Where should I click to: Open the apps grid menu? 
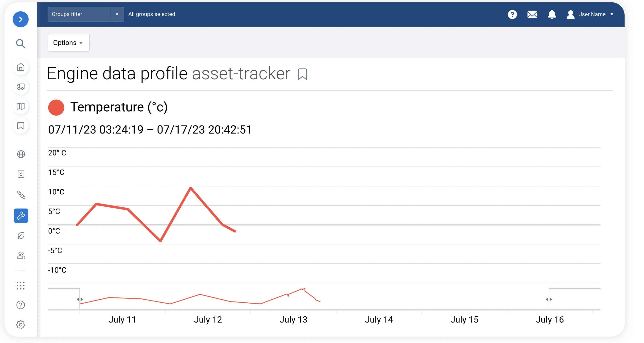tap(21, 286)
